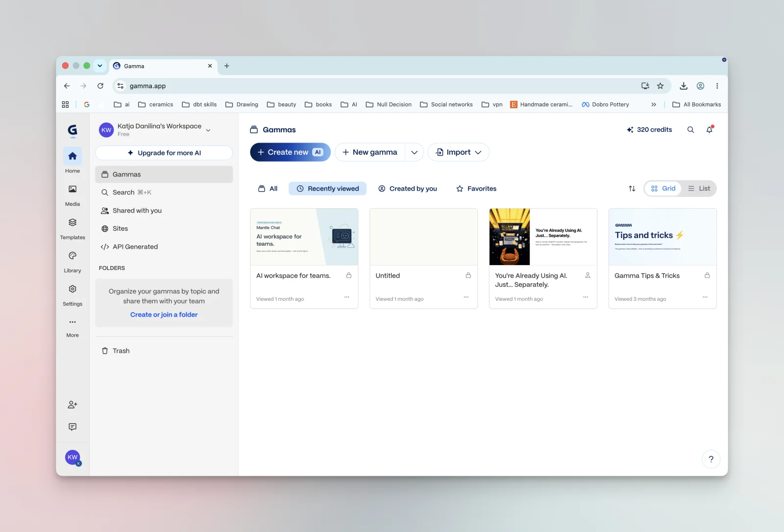Open the Gamma Tips & Tricks thumbnail
784x532 pixels.
pyautogui.click(x=662, y=237)
